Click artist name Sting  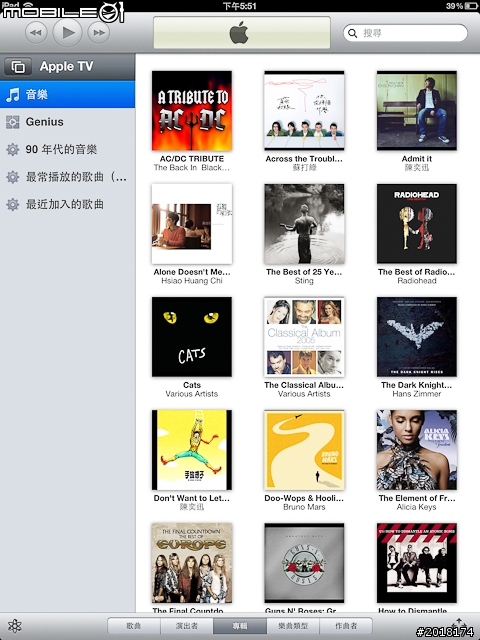click(304, 281)
